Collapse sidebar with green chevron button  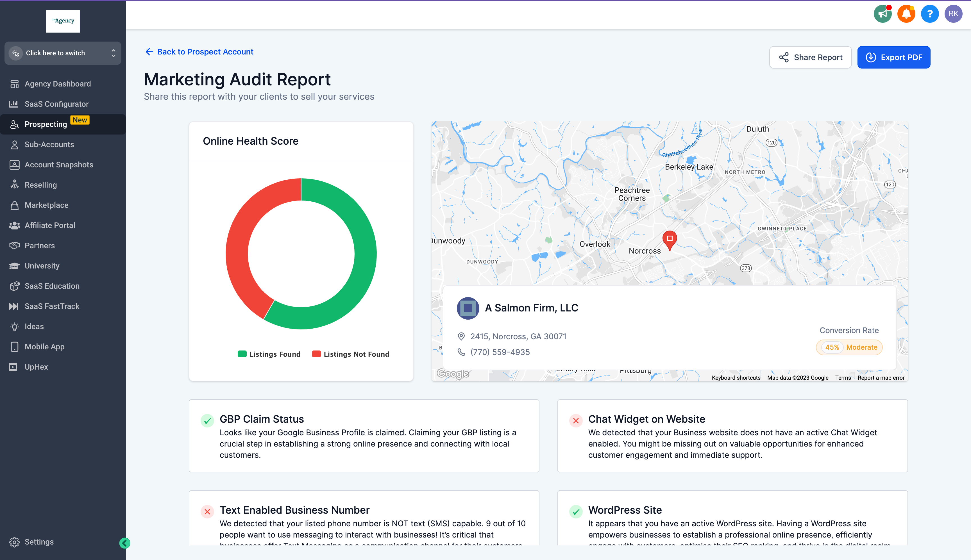(x=125, y=543)
